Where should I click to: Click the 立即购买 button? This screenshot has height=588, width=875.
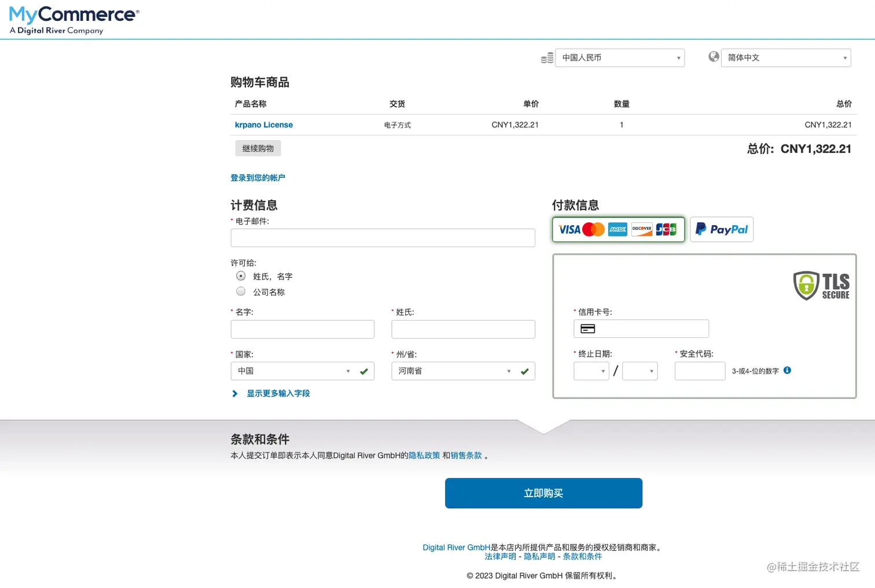pos(543,493)
